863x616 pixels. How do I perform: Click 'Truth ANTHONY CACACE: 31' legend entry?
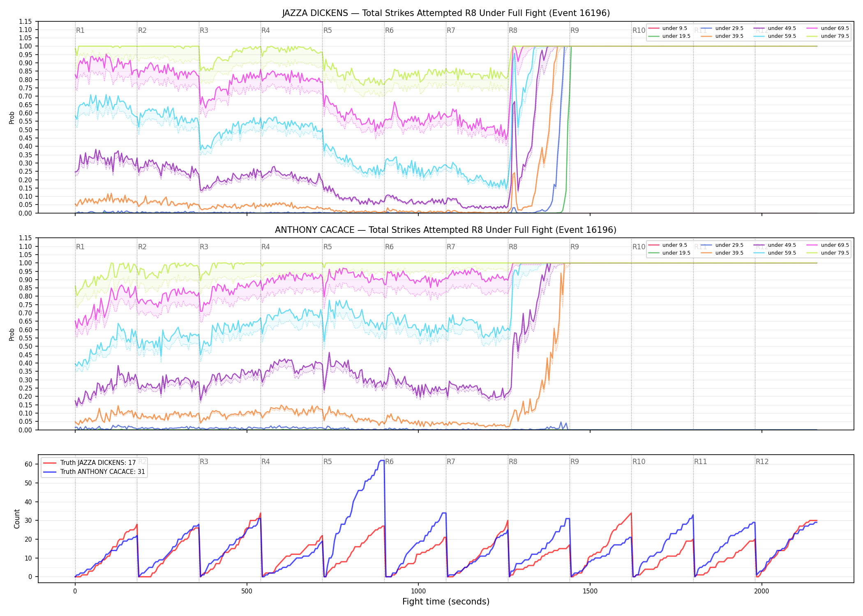click(x=94, y=472)
